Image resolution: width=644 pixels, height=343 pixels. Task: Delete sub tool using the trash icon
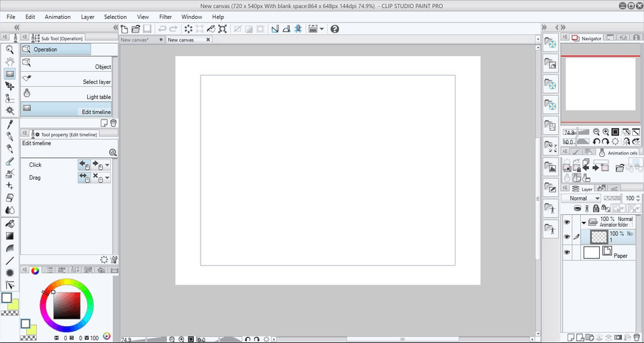click(113, 123)
